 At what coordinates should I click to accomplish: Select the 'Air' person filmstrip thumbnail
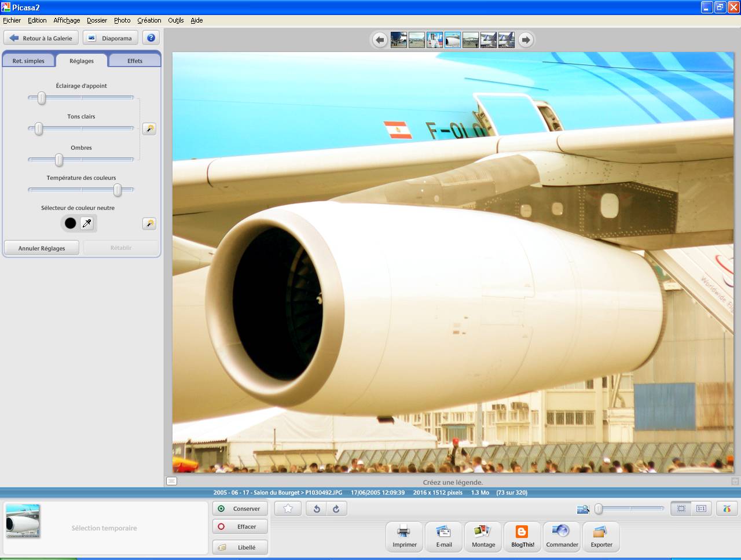(434, 40)
